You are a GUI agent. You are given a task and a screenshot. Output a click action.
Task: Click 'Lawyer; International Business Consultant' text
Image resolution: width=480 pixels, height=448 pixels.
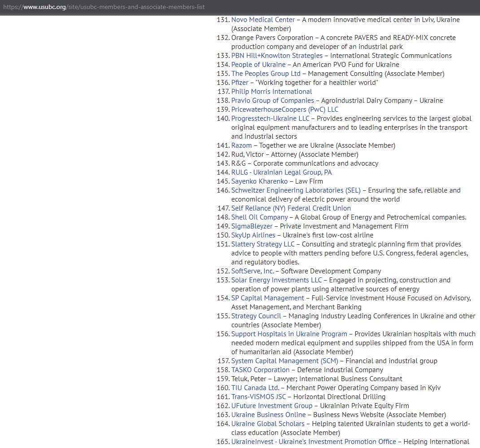(x=338, y=379)
